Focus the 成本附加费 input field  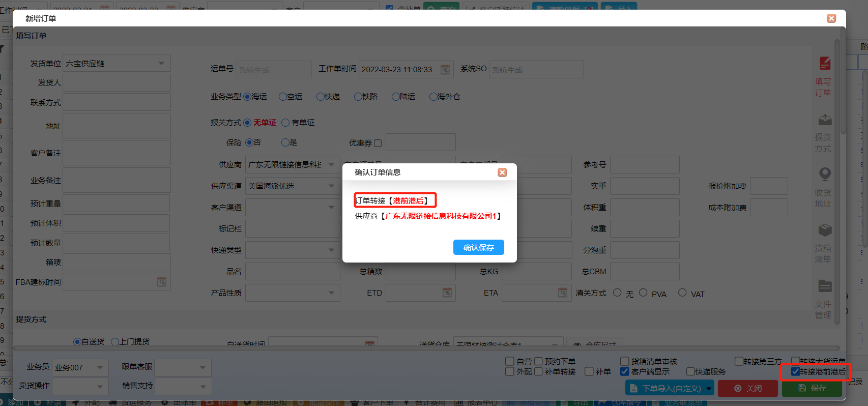(769, 207)
